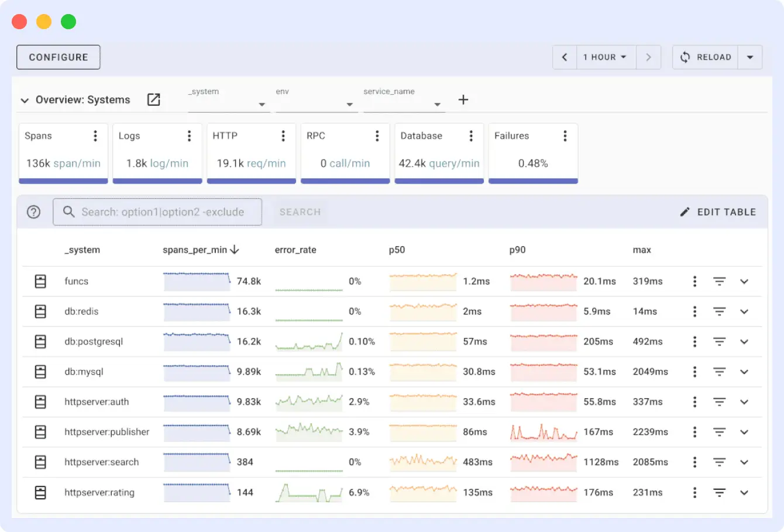Image resolution: width=784 pixels, height=532 pixels.
Task: Open the Logs card three-dot menu
Action: [x=189, y=136]
